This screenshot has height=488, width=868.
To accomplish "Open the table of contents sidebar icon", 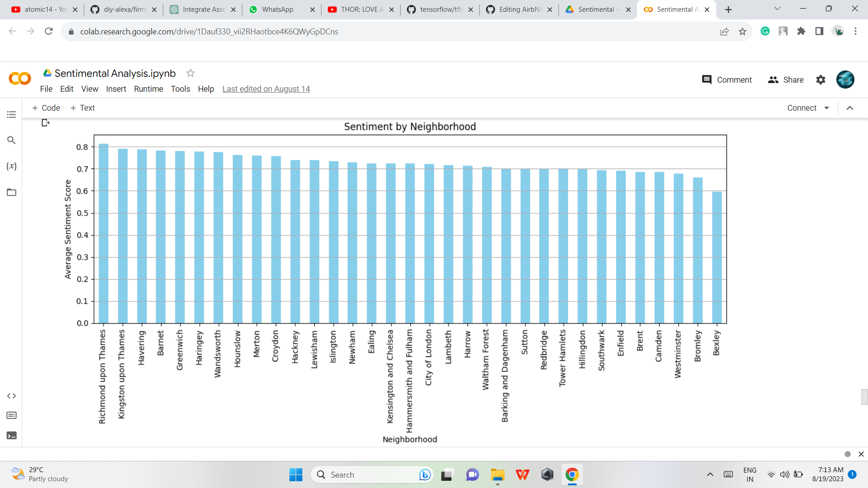I will (x=12, y=115).
